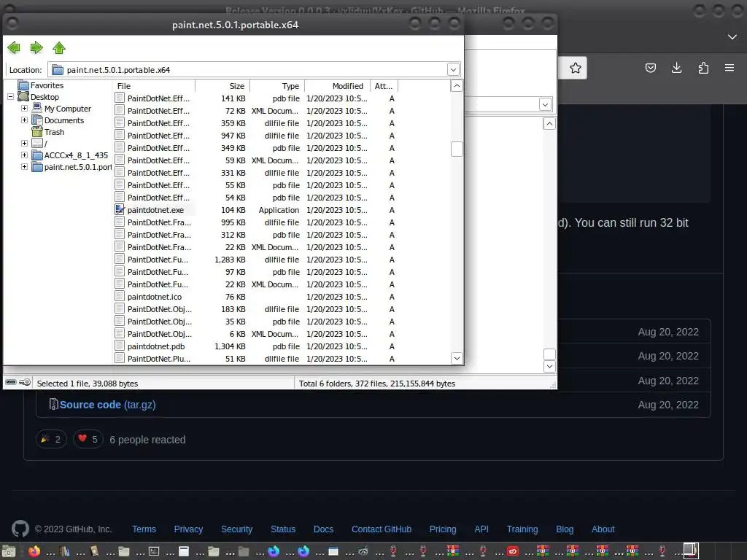Expand the My Computer tree node
The image size is (747, 560).
[24, 109]
